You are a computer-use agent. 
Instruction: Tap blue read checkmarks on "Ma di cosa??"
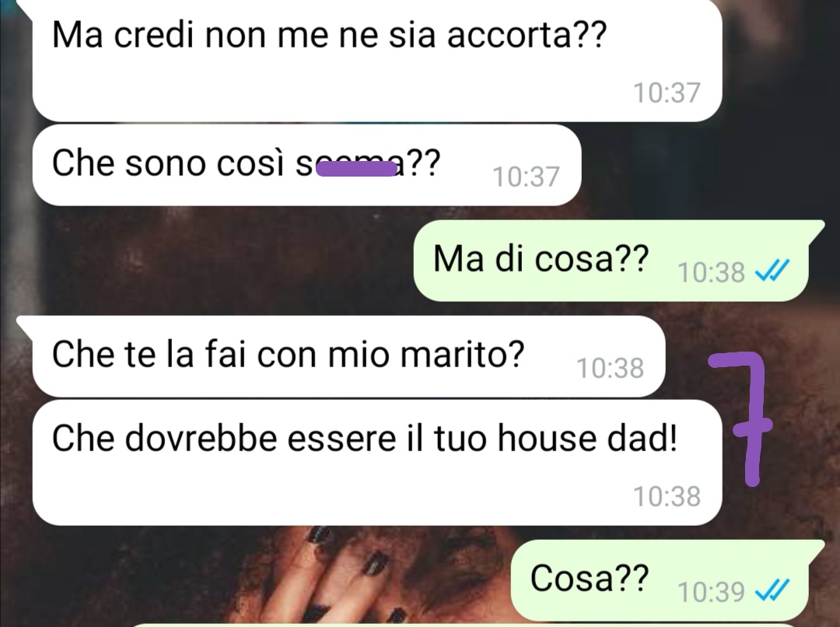coord(772,271)
